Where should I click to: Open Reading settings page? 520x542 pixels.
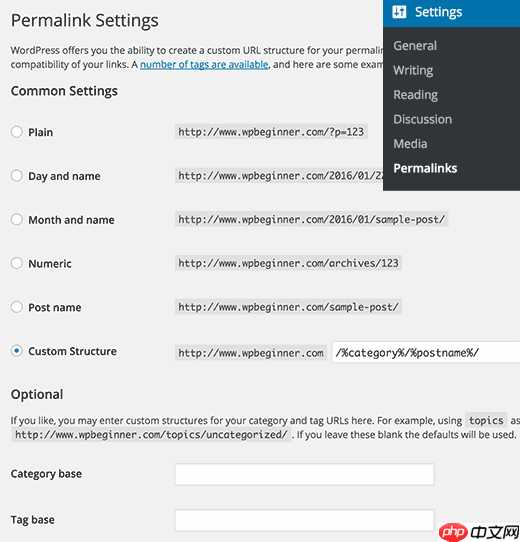(416, 95)
